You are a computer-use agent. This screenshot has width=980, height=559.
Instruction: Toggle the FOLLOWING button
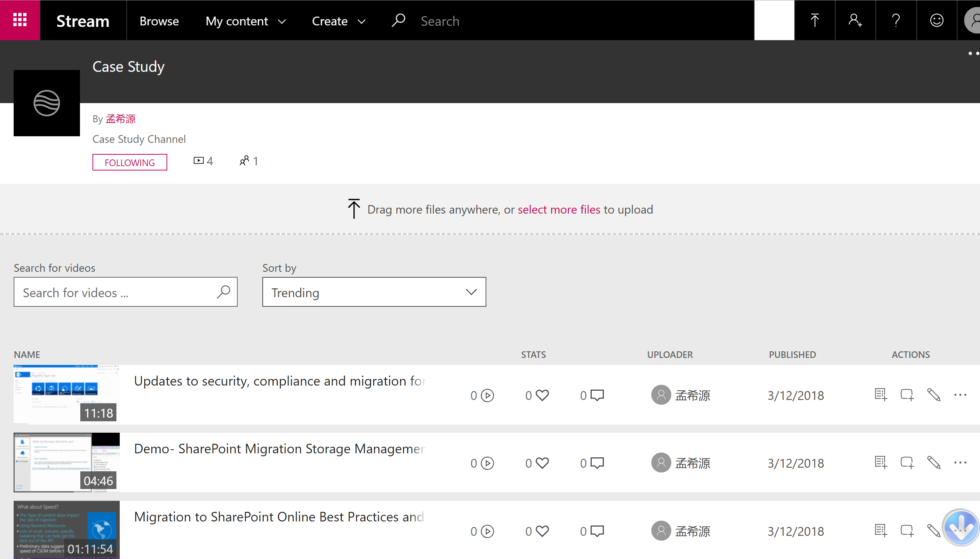130,162
